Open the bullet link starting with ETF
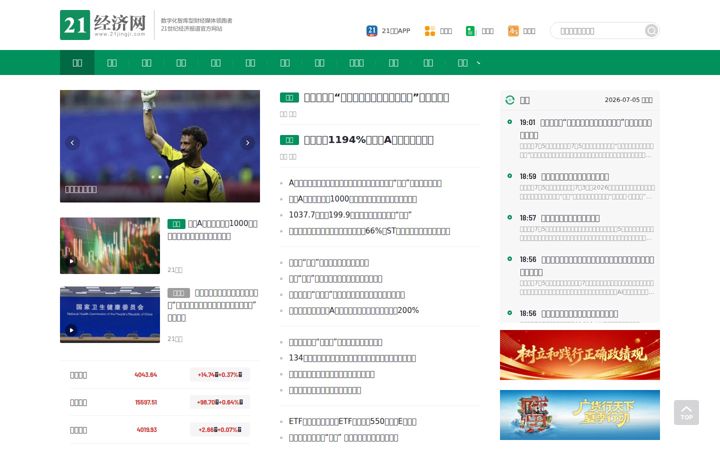Screen dimensions: 720x450 tap(352, 421)
